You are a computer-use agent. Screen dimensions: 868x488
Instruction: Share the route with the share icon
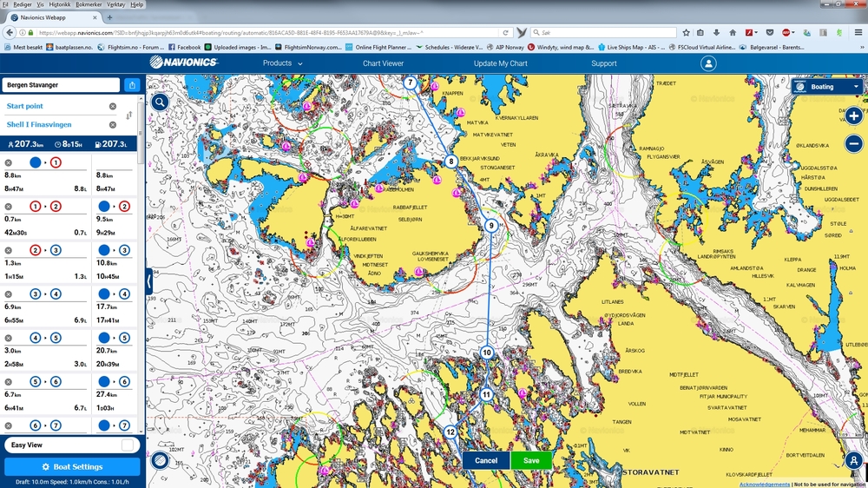click(132, 85)
